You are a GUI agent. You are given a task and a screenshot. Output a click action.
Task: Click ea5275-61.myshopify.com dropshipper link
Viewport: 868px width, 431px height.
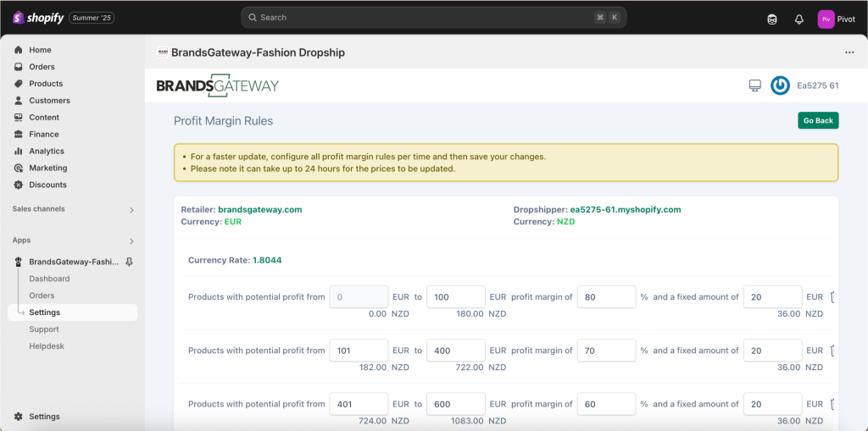tap(626, 210)
